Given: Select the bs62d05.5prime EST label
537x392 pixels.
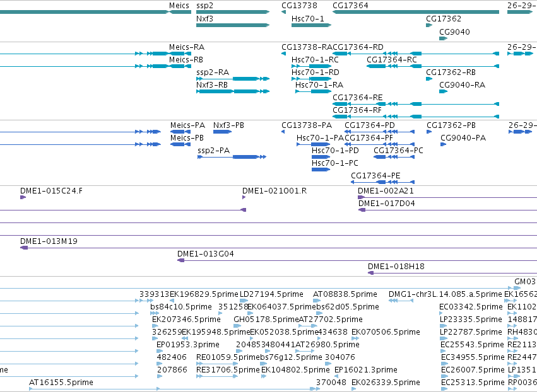Looking at the screenshot, I should tap(347, 307).
